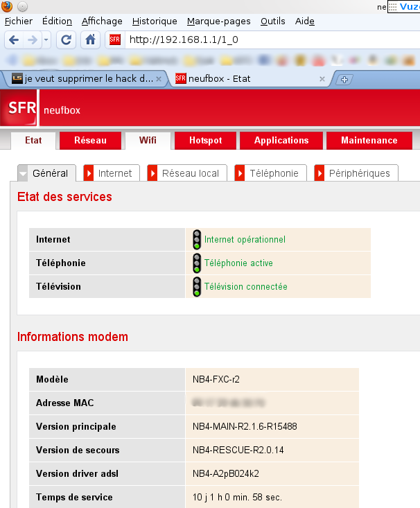The image size is (420, 508).
Task: Click red arrow beside Téléphonie sub-tab
Action: [x=240, y=173]
